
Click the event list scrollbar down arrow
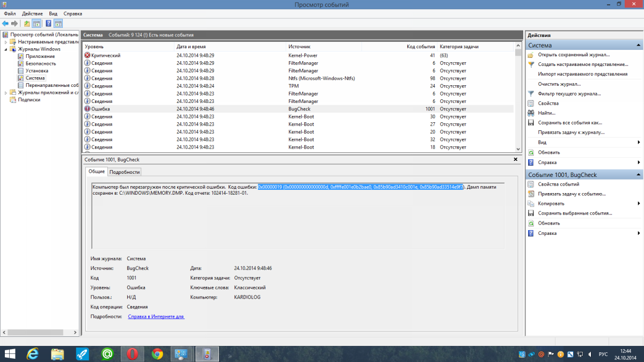tap(518, 149)
